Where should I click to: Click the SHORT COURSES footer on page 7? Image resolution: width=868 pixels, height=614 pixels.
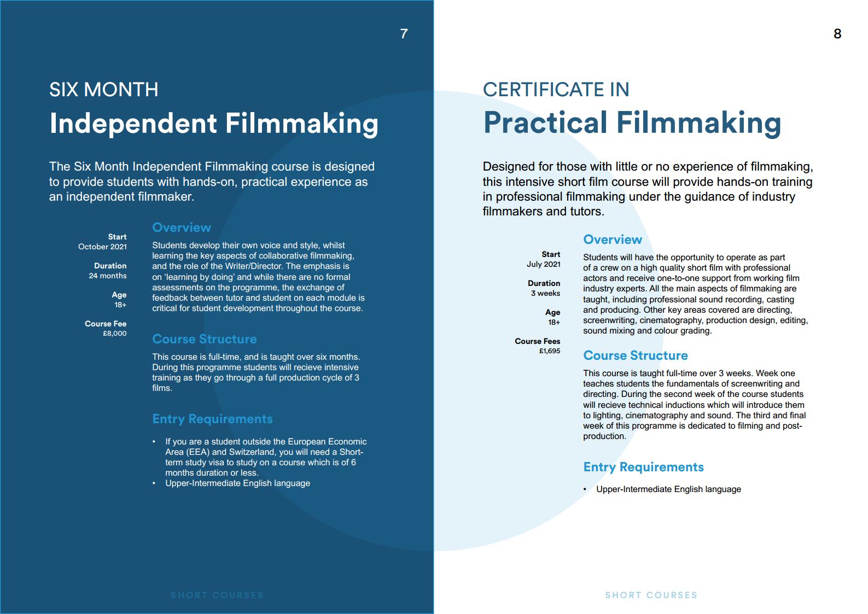[217, 595]
